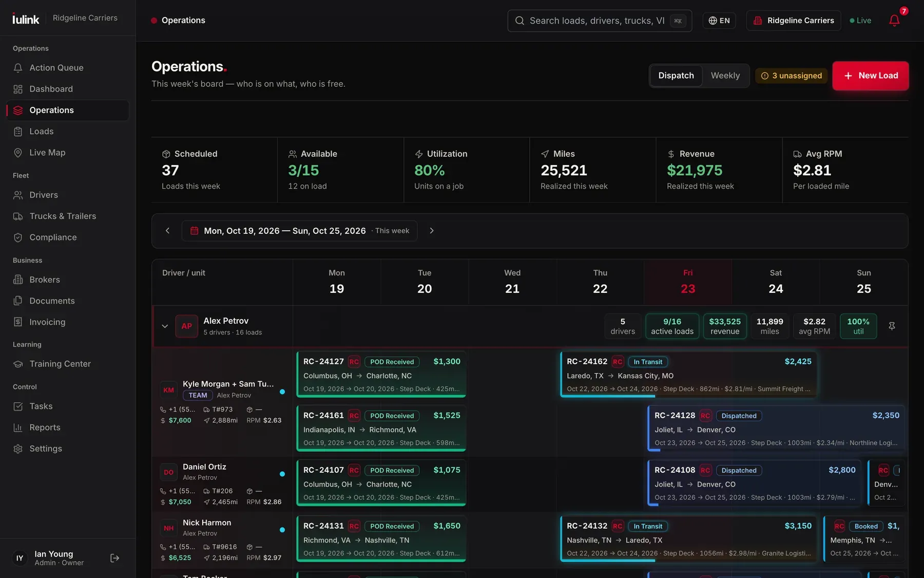The width and height of the screenshot is (924, 578).
Task: Open EN language selector
Action: [719, 21]
